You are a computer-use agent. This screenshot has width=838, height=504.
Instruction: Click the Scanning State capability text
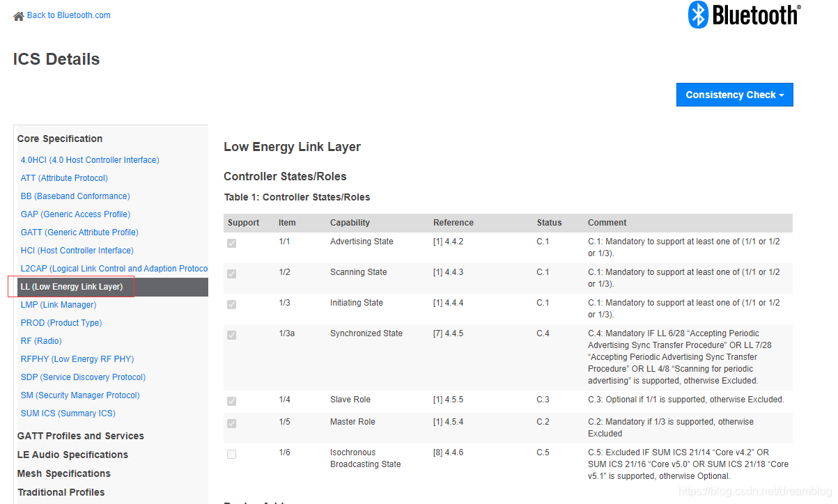pyautogui.click(x=358, y=272)
